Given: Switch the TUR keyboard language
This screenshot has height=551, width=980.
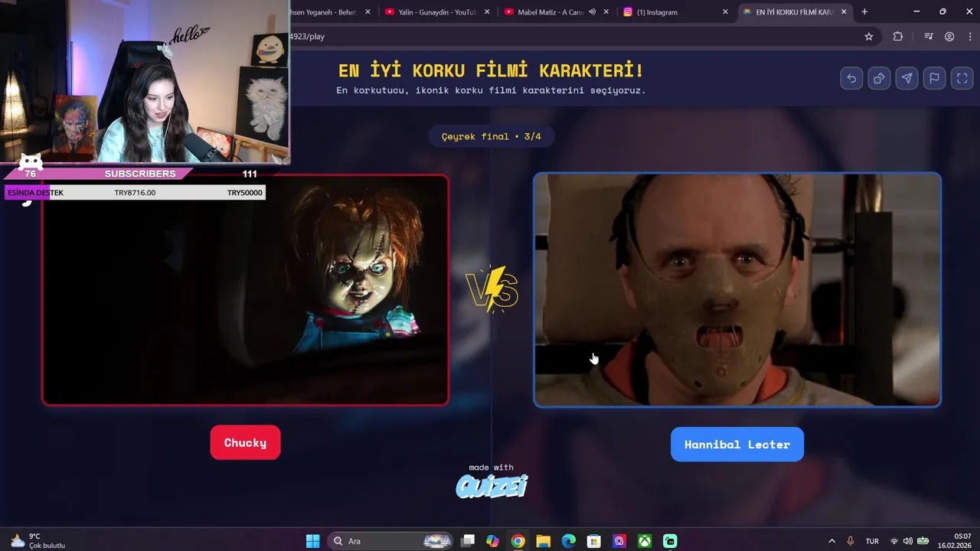Looking at the screenshot, I should 872,541.
